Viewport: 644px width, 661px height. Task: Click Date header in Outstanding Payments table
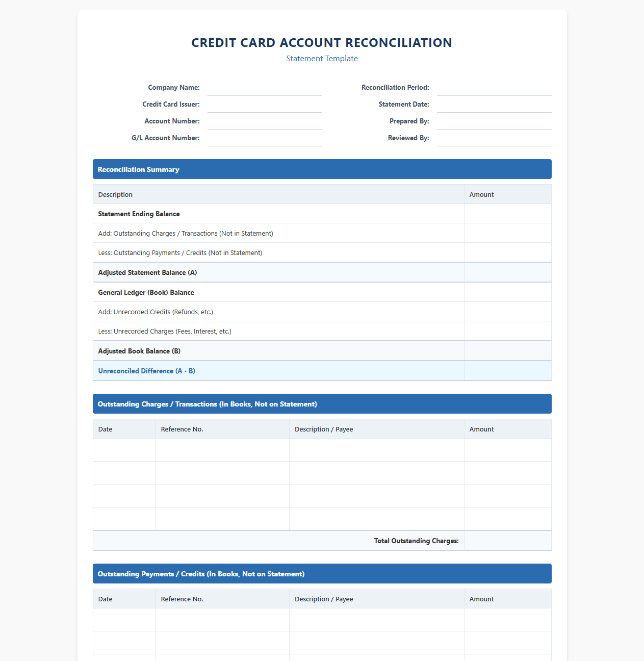tap(124, 599)
